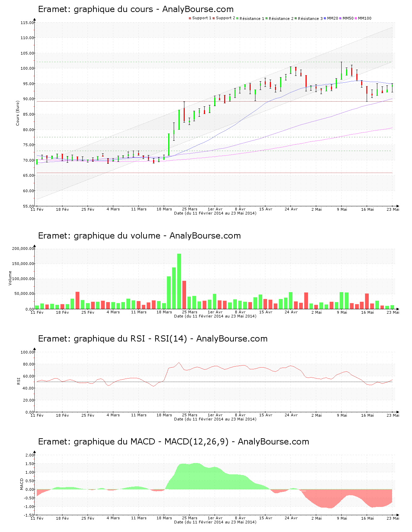Click the -1.50 value on MACD axis

click(29, 515)
